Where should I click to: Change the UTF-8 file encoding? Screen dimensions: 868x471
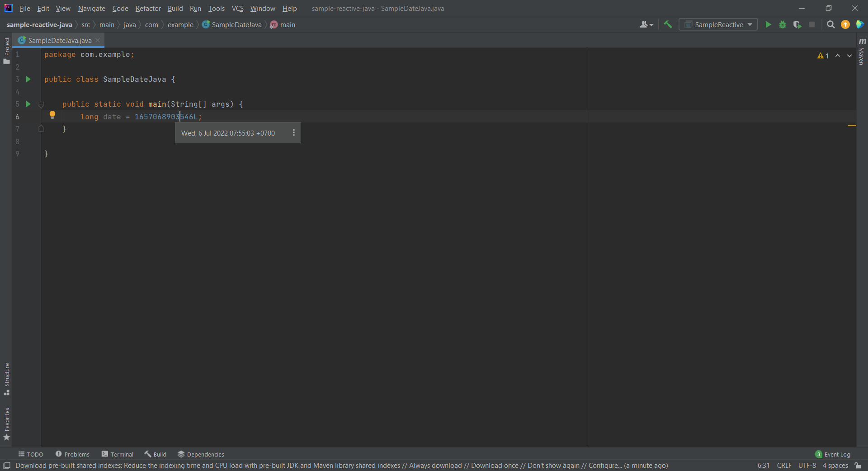807,466
